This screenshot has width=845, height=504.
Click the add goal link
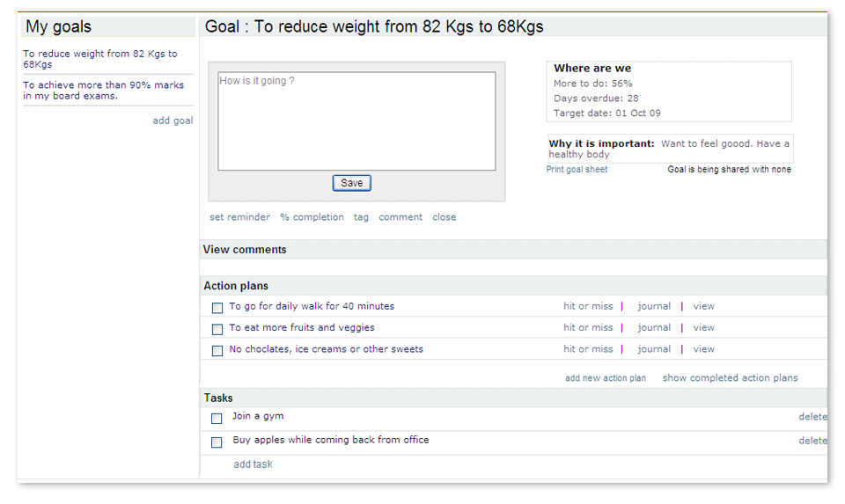(x=173, y=121)
